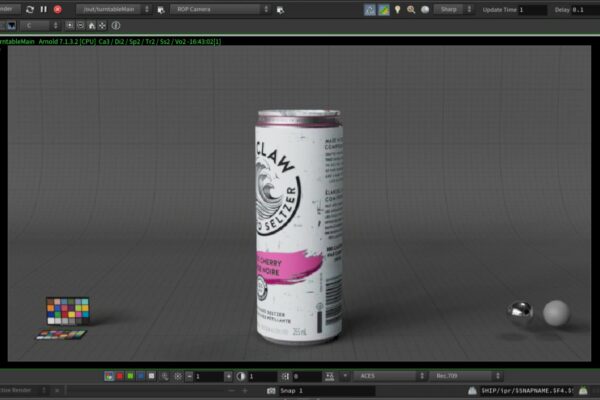The image size is (600, 400).
Task: Click the info (i) icon
Action: click(x=116, y=26)
